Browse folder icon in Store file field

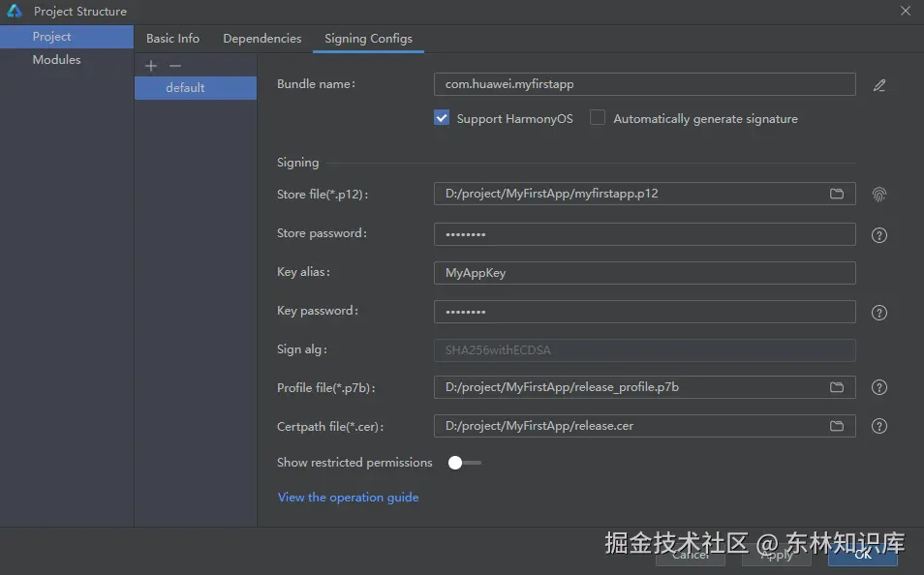coord(837,194)
